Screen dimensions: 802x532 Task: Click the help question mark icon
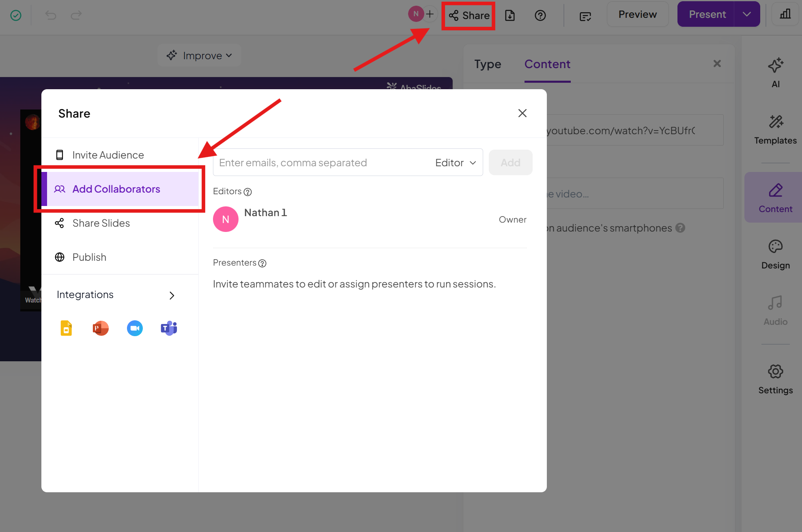pyautogui.click(x=540, y=15)
